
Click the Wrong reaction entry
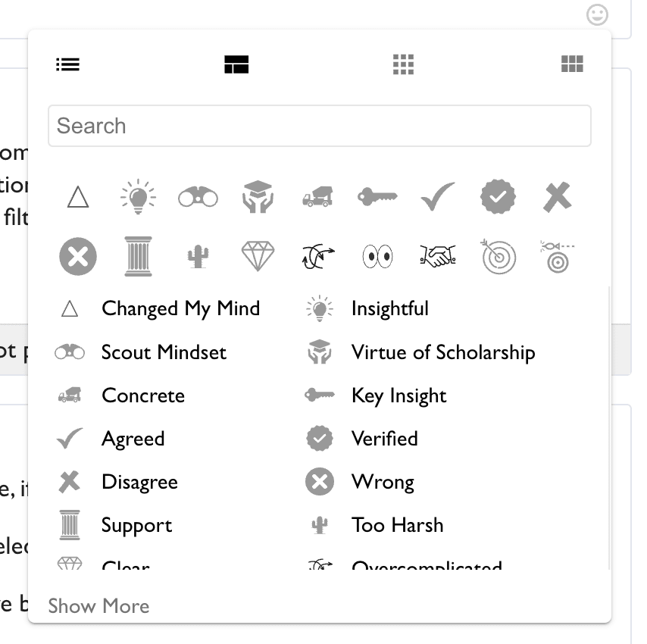382,482
